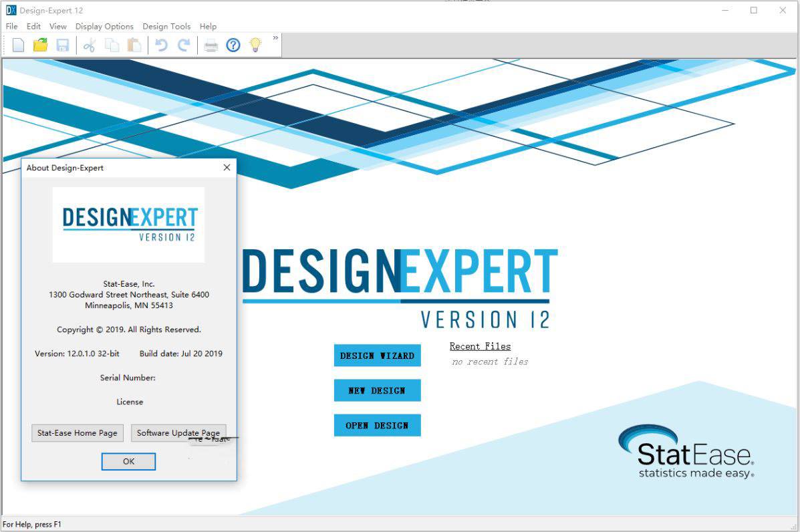
Task: Close the About Design-Expert dialog
Action: pos(227,167)
